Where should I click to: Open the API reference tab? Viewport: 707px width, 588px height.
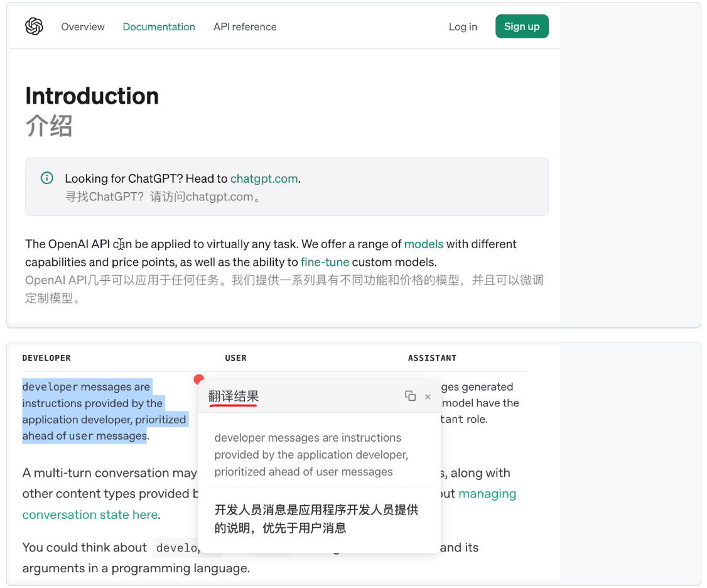coord(245,26)
